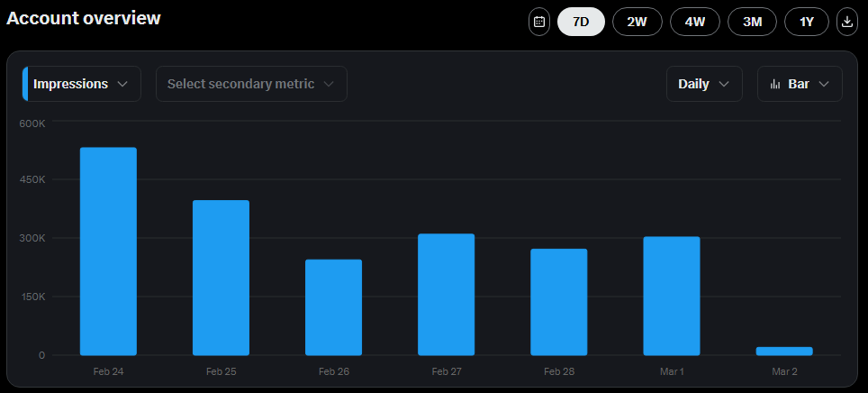Download the analytics data

846,22
